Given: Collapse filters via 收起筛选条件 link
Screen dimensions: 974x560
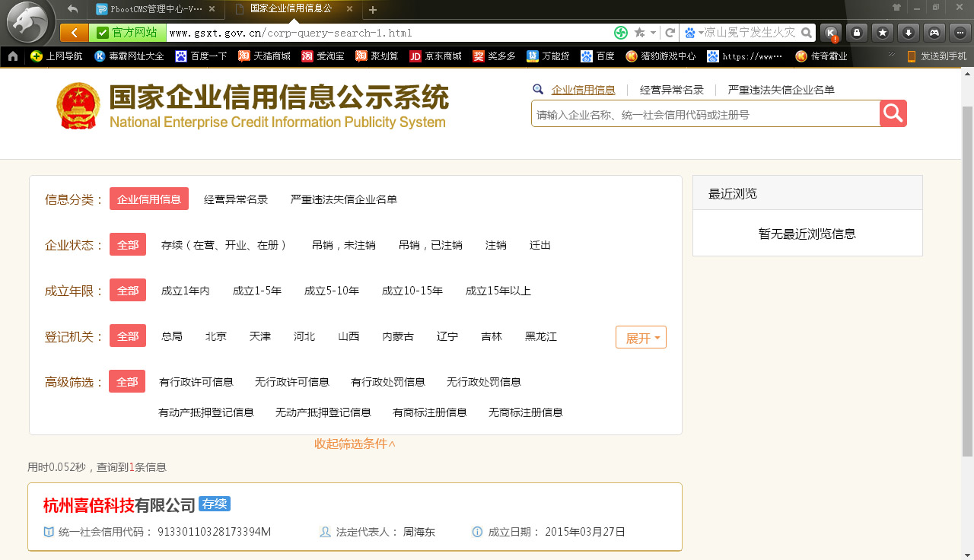Looking at the screenshot, I should coord(355,444).
